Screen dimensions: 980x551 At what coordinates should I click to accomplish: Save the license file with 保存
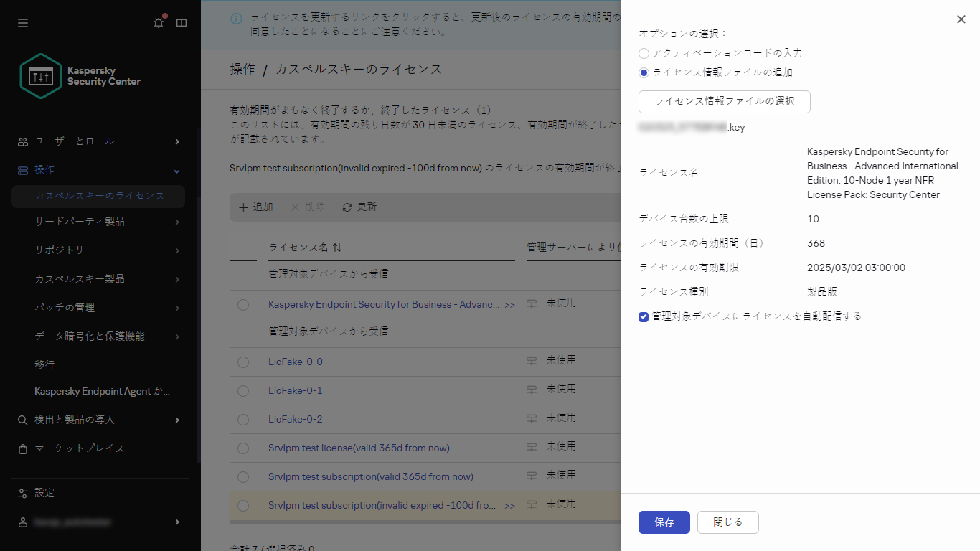click(664, 522)
